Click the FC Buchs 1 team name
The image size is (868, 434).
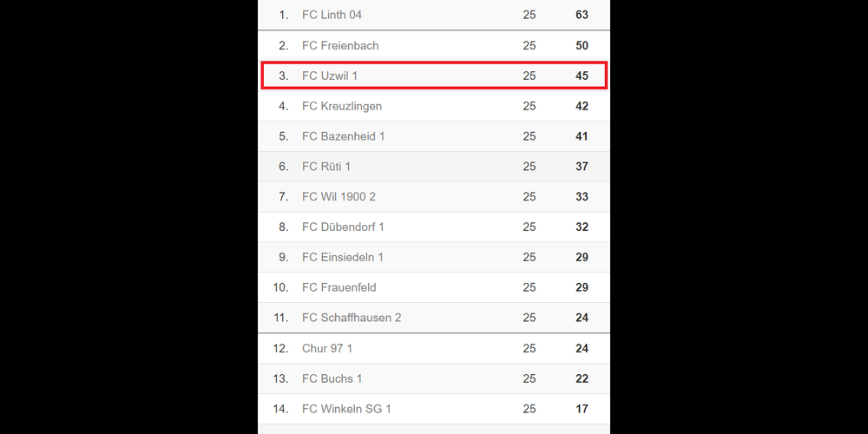pyautogui.click(x=332, y=378)
